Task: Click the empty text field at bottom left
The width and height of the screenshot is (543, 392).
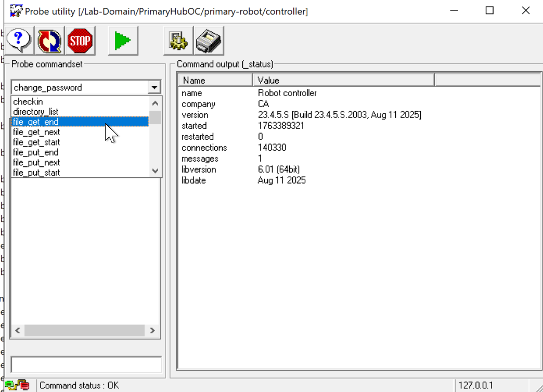Action: 86,364
